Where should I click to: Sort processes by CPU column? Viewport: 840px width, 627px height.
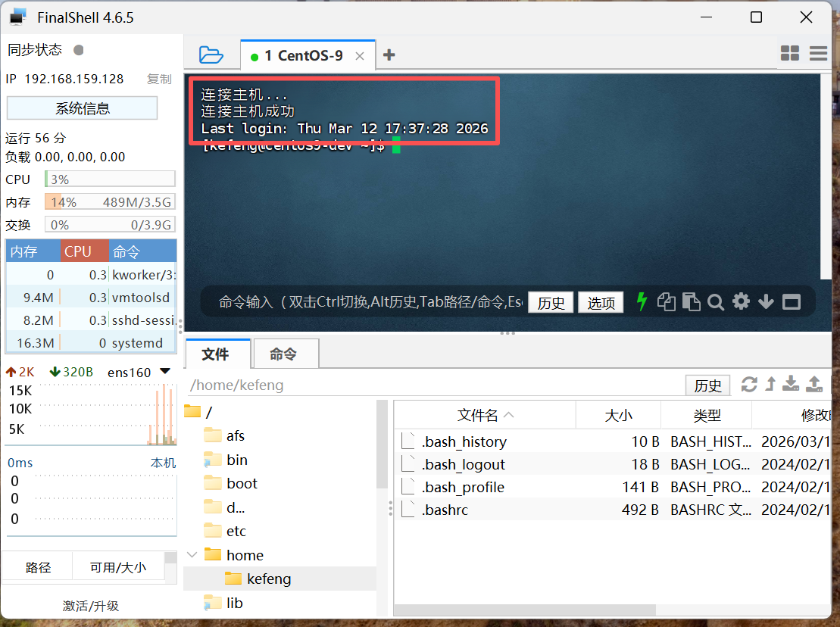(85, 251)
